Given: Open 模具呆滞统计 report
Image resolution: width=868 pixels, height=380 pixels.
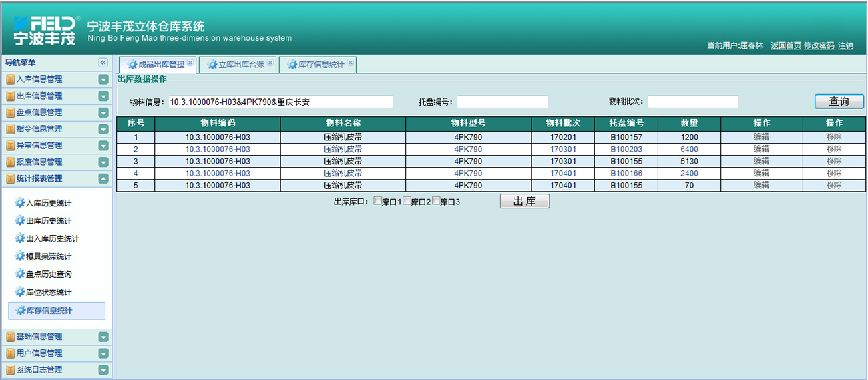Looking at the screenshot, I should pyautogui.click(x=48, y=256).
